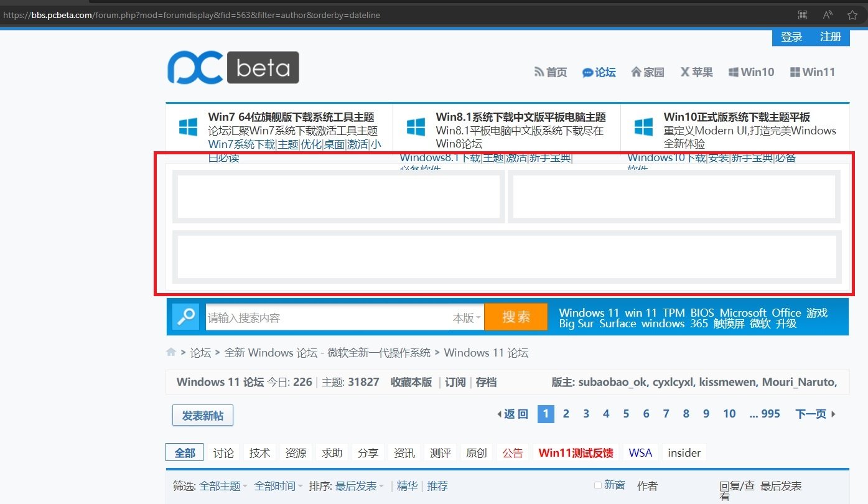Select the Win11测试反馈 category tab
Screen dimensions: 868x504
(576, 453)
